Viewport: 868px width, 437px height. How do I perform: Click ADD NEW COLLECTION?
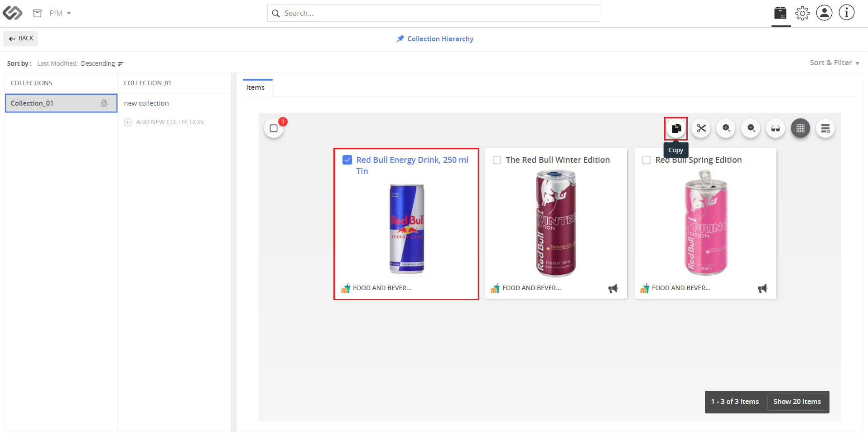pyautogui.click(x=170, y=122)
